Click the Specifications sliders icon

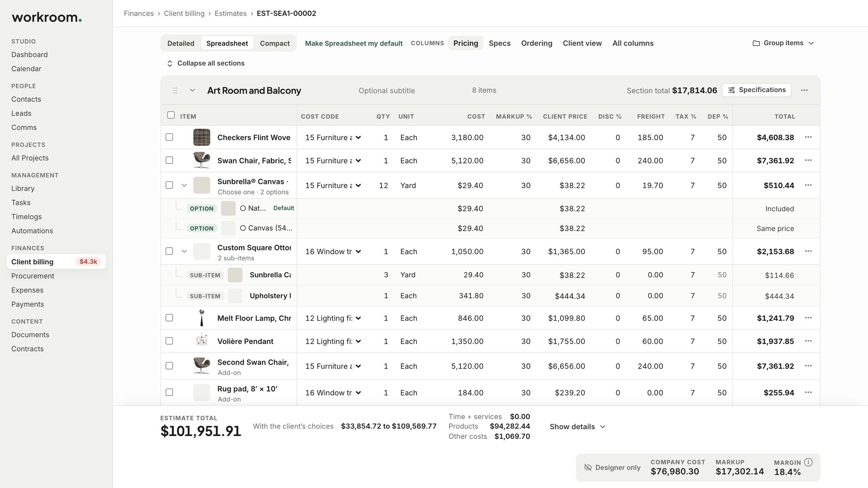pos(731,90)
